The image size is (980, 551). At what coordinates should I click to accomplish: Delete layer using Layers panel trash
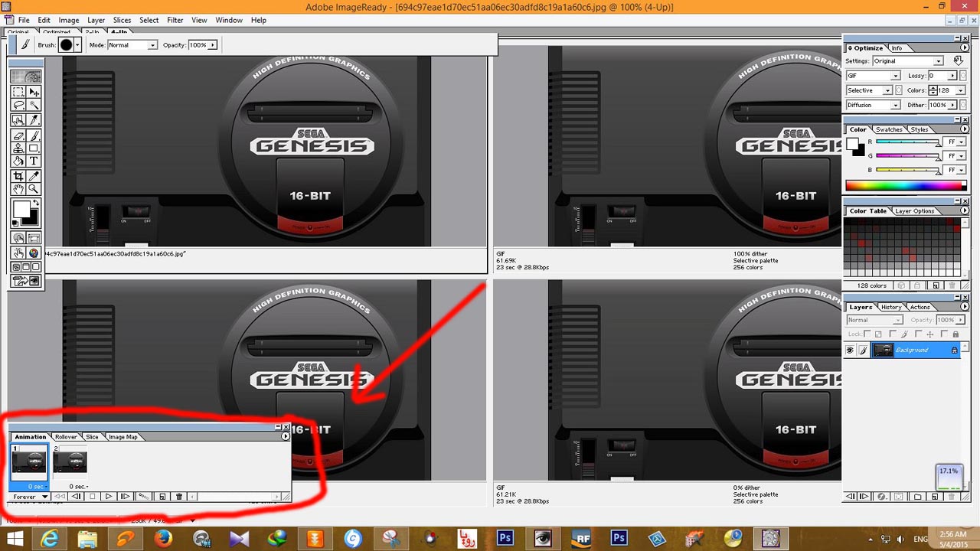pyautogui.click(x=952, y=497)
